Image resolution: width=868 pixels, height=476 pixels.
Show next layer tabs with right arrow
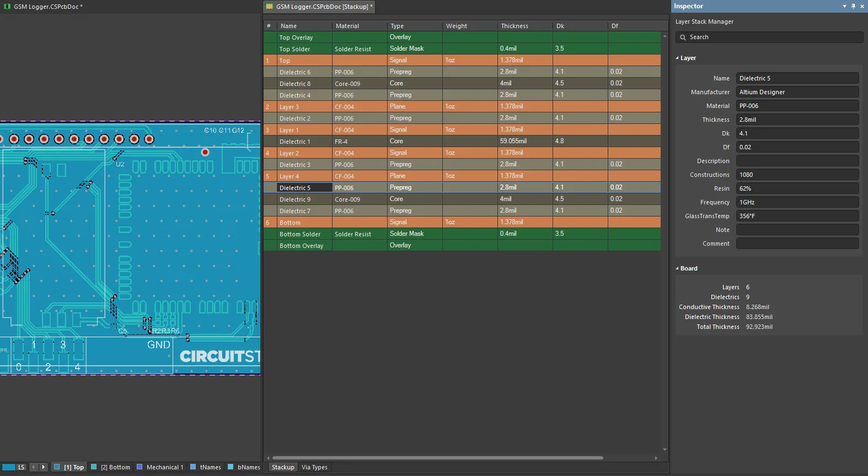coord(43,467)
